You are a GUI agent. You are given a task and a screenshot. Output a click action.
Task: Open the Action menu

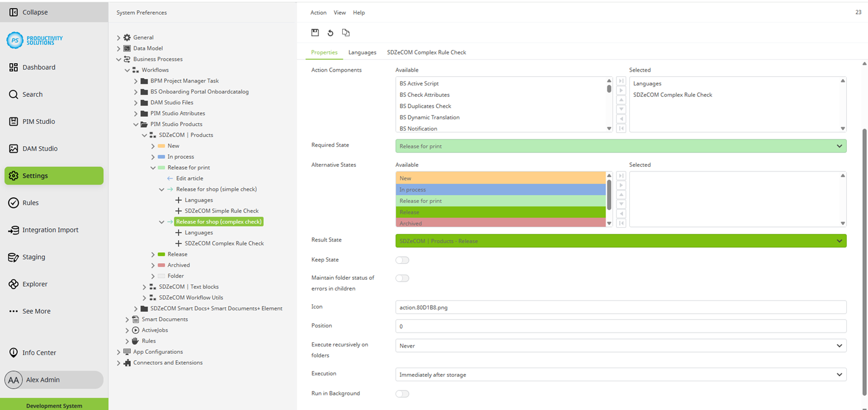[x=318, y=13]
